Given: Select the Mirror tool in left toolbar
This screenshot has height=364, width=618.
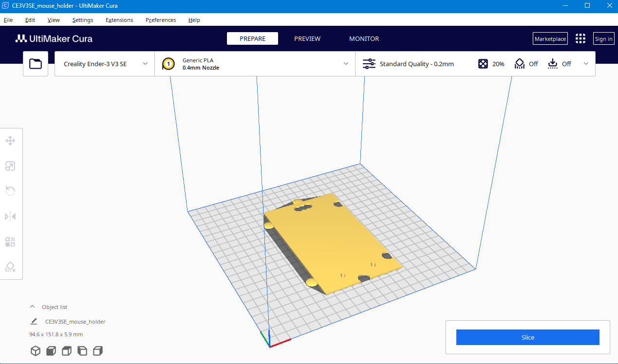Looking at the screenshot, I should pyautogui.click(x=10, y=216).
